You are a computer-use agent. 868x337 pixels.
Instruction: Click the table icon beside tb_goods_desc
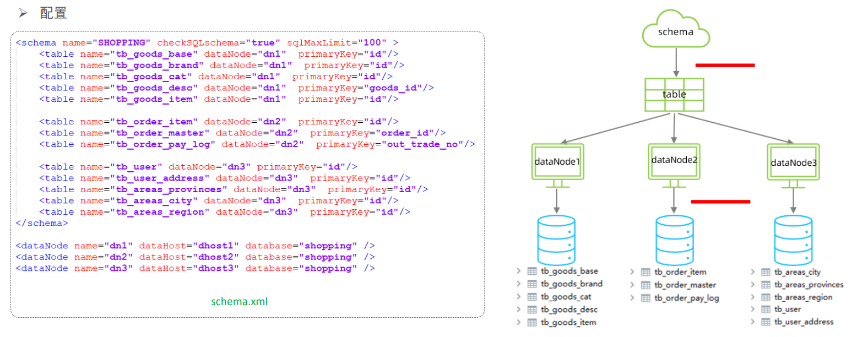[x=532, y=309]
